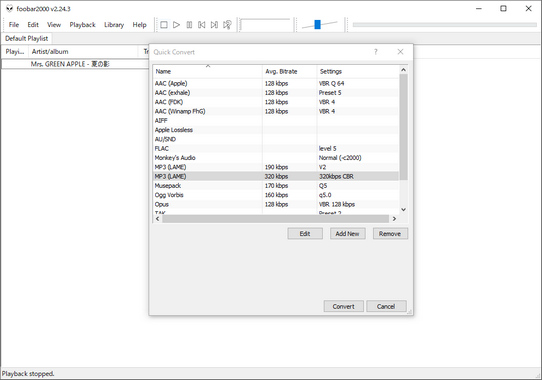The width and height of the screenshot is (542, 380).
Task: Open the Help menu
Action: point(139,25)
